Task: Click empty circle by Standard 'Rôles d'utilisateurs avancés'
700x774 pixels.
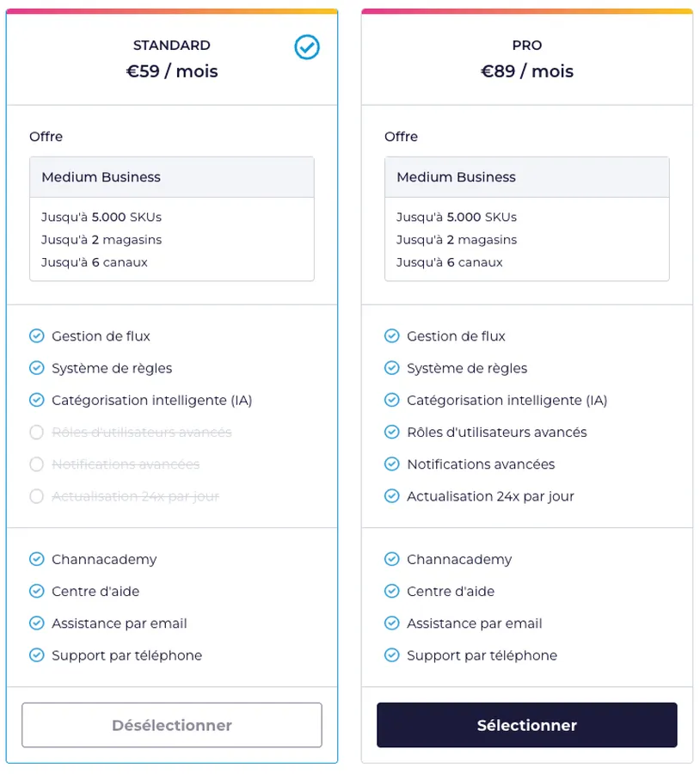Action: (36, 433)
